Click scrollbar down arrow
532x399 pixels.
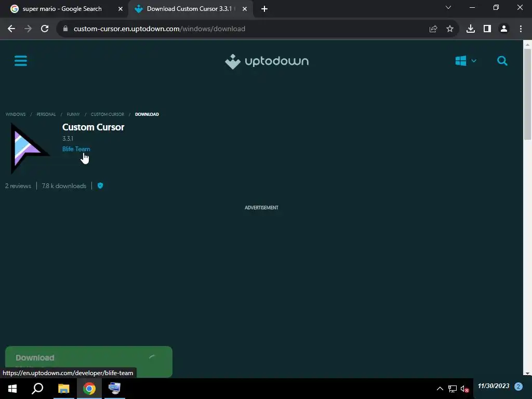pyautogui.click(x=527, y=374)
